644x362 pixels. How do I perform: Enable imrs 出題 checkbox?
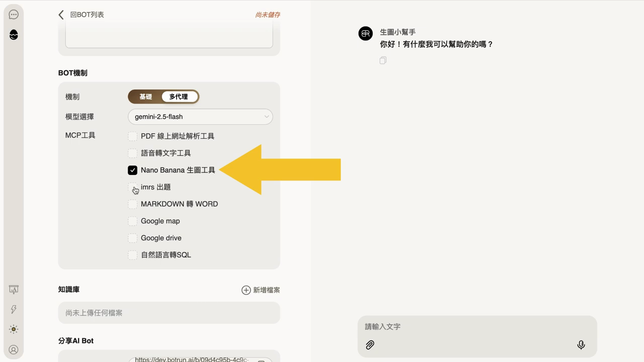point(132,187)
